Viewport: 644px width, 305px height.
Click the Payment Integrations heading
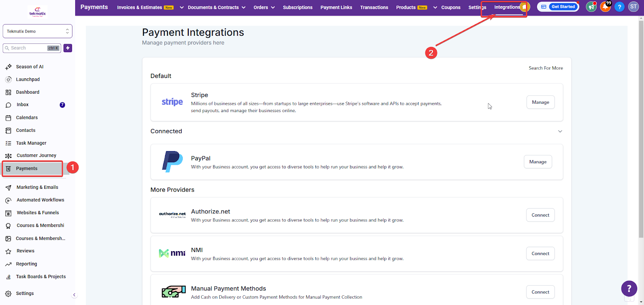(x=193, y=33)
